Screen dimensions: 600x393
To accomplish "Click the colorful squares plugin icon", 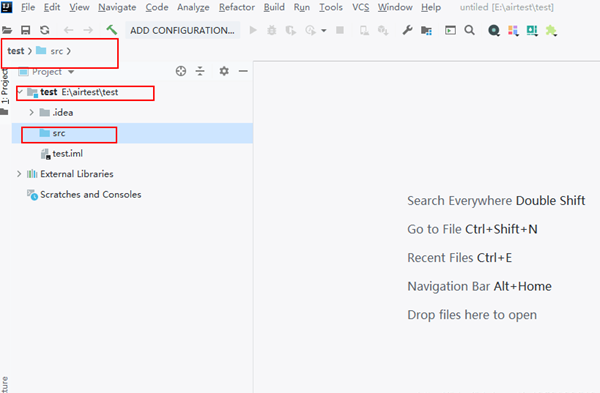I will (513, 30).
